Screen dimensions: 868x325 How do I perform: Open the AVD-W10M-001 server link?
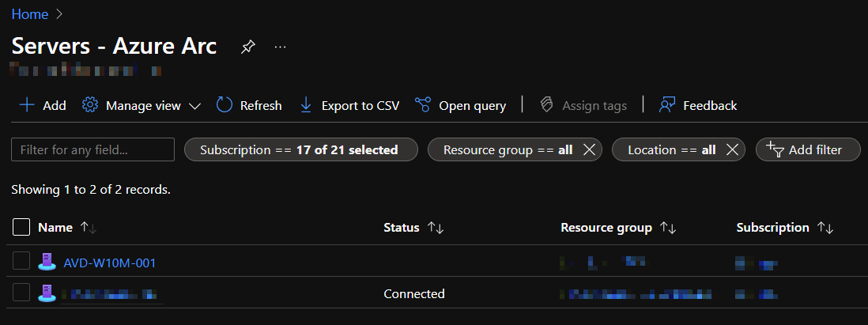click(110, 263)
